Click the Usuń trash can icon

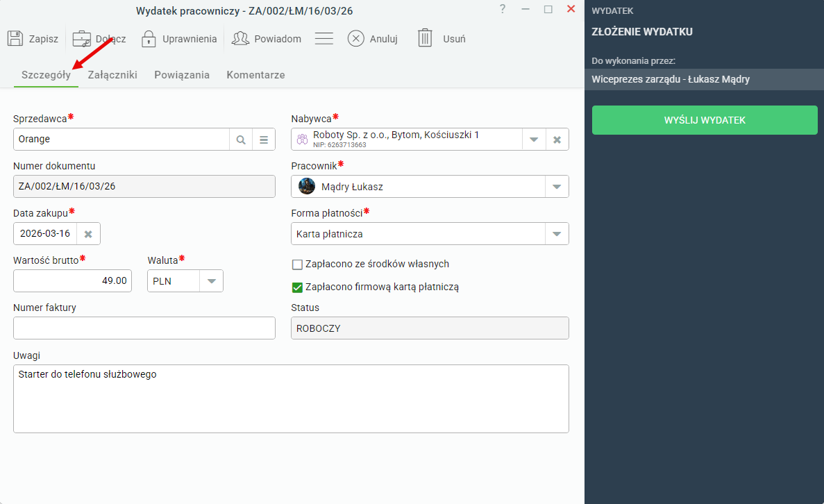click(x=425, y=38)
